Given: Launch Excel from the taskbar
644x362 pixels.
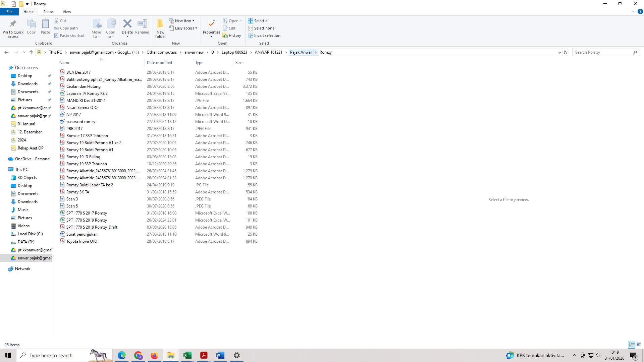Looking at the screenshot, I should (187, 355).
